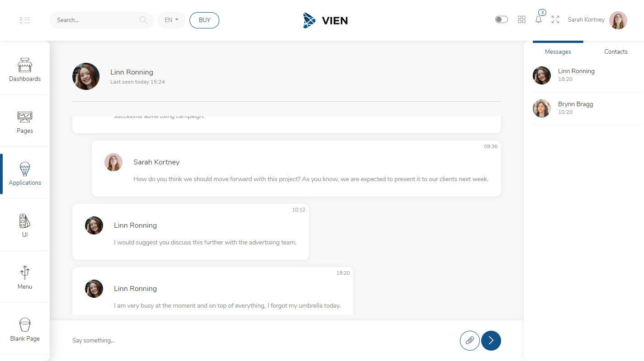Screen dimensions: 644x361
Task: Expand the EN language dropdown
Action: (x=171, y=20)
